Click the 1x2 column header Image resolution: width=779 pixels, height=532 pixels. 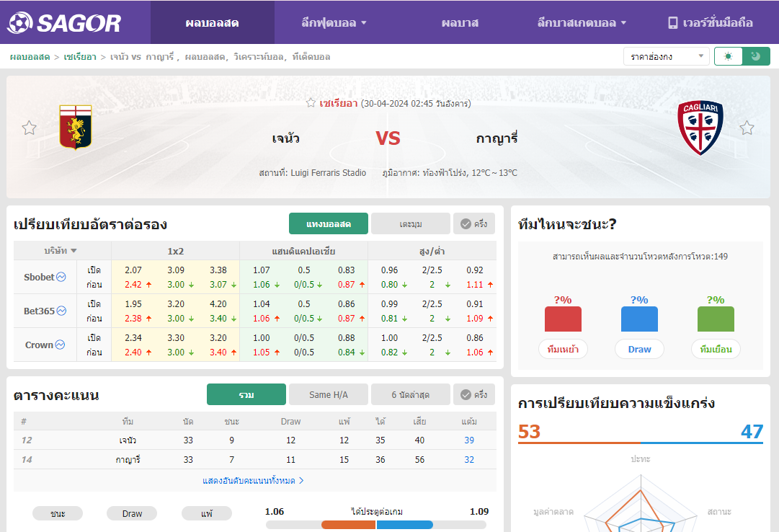(175, 251)
